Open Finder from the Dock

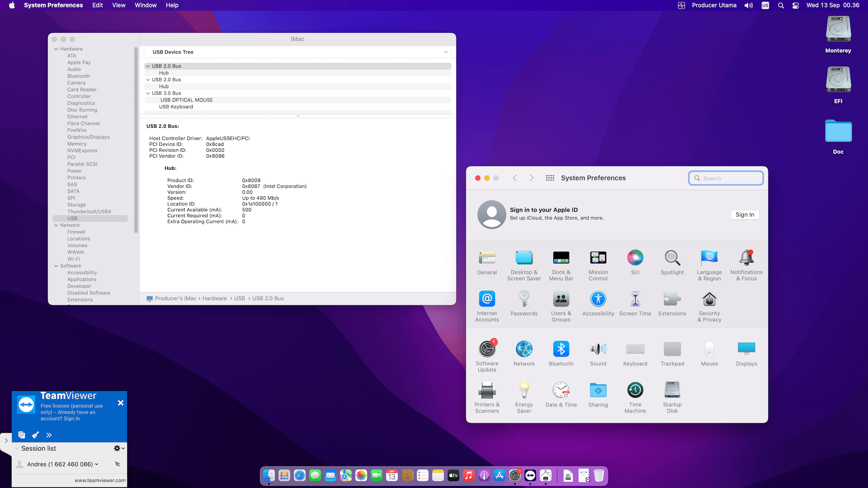click(269, 475)
